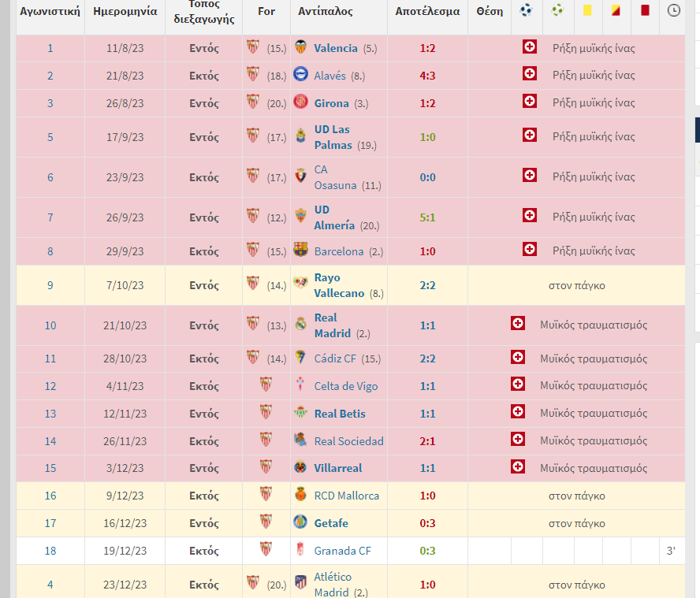The image size is (700, 598).
Task: Click the Valencia club crest
Action: tap(300, 48)
